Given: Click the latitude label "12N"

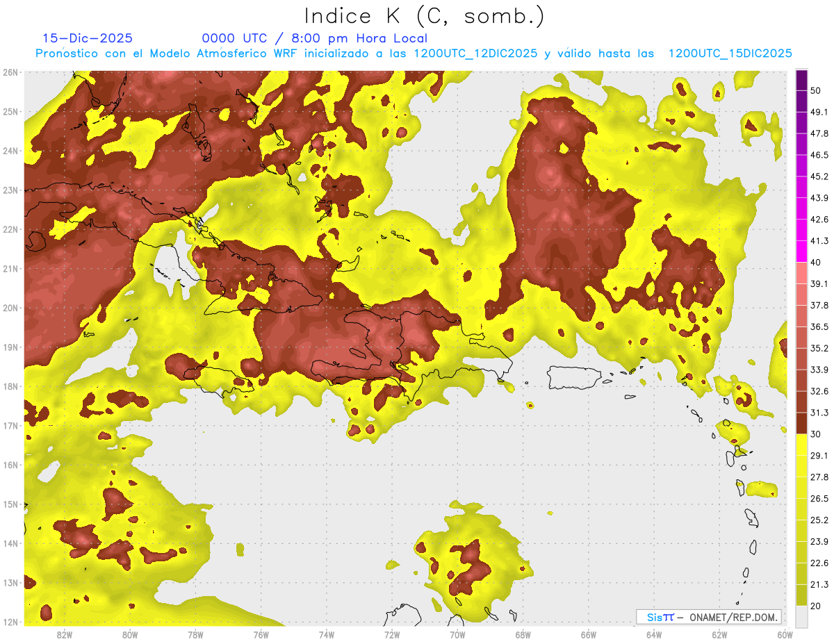Looking at the screenshot, I should pos(10,622).
